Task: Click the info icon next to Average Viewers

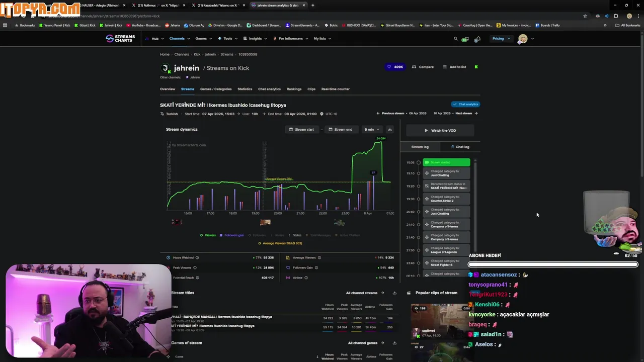Action: (319, 257)
